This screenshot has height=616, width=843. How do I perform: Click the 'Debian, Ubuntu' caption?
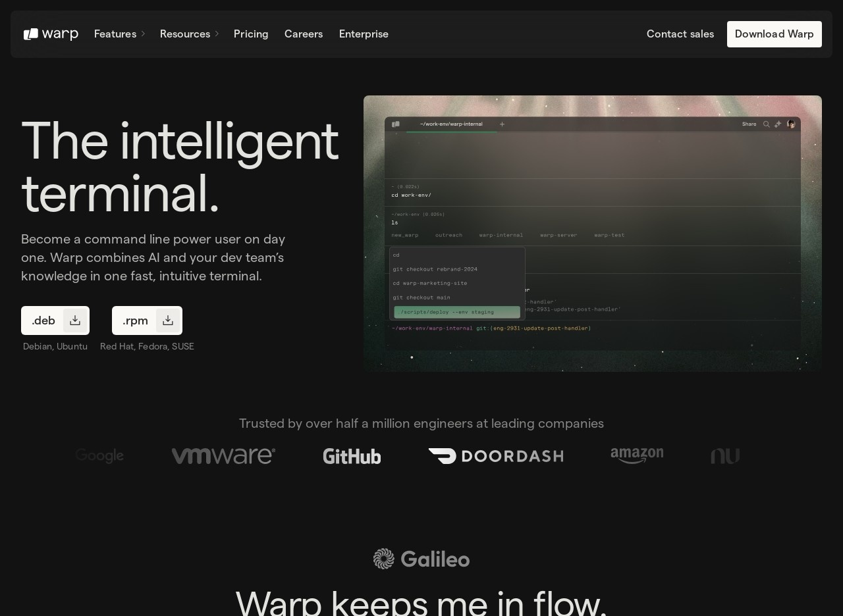click(x=55, y=347)
